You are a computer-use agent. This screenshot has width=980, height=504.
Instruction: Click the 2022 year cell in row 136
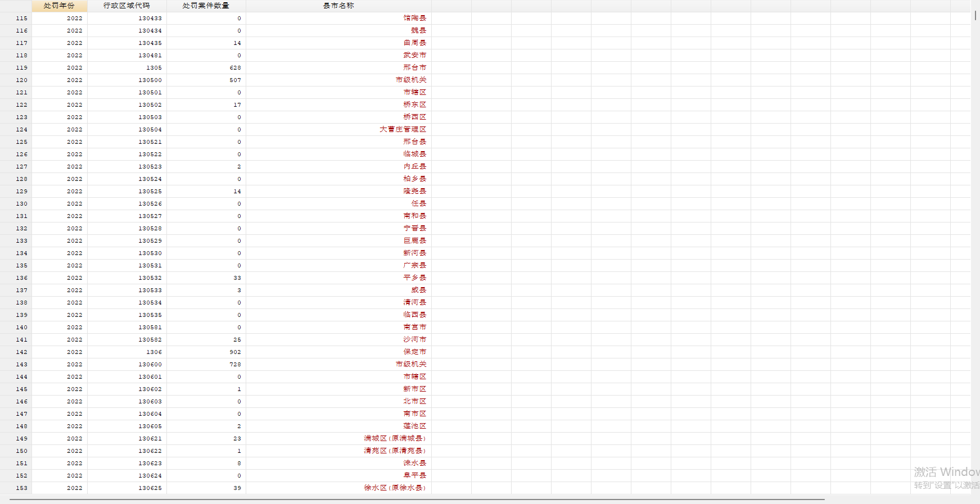coord(60,278)
